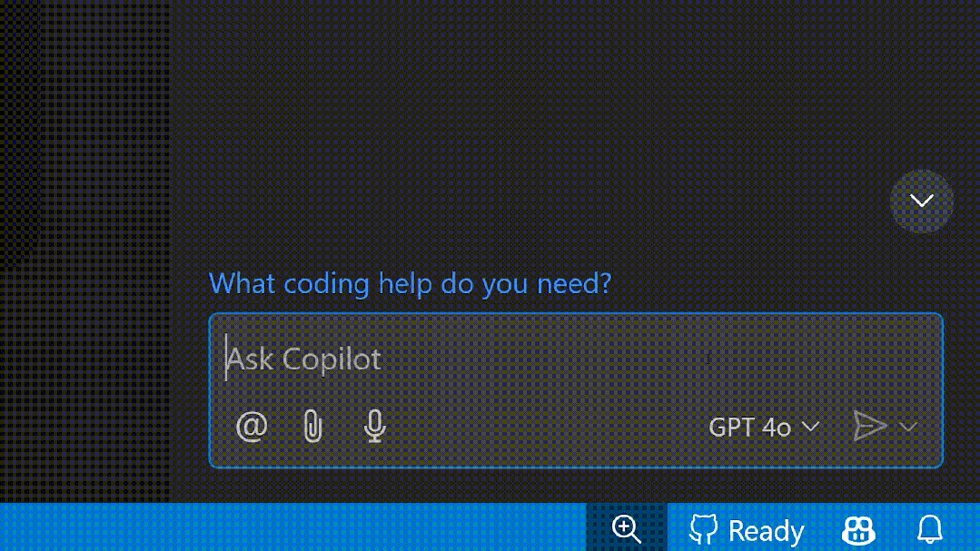Start voice input with the microphone icon
The image size is (980, 551).
[374, 426]
